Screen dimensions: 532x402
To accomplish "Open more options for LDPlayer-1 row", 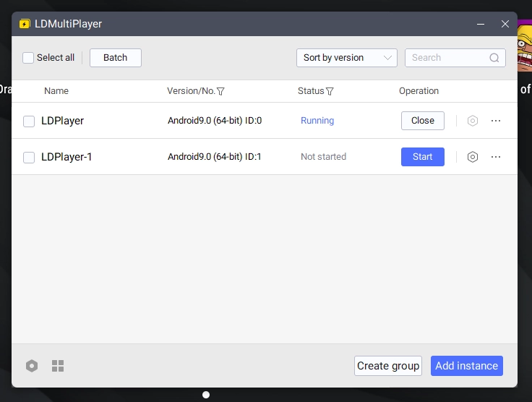I will [x=496, y=157].
